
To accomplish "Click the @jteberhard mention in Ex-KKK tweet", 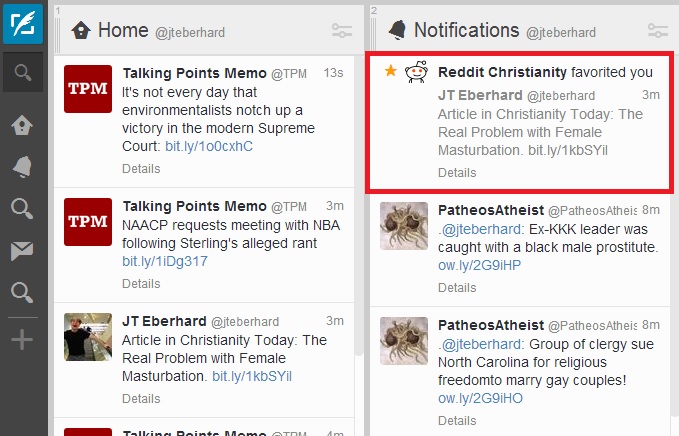I will pyautogui.click(x=481, y=229).
